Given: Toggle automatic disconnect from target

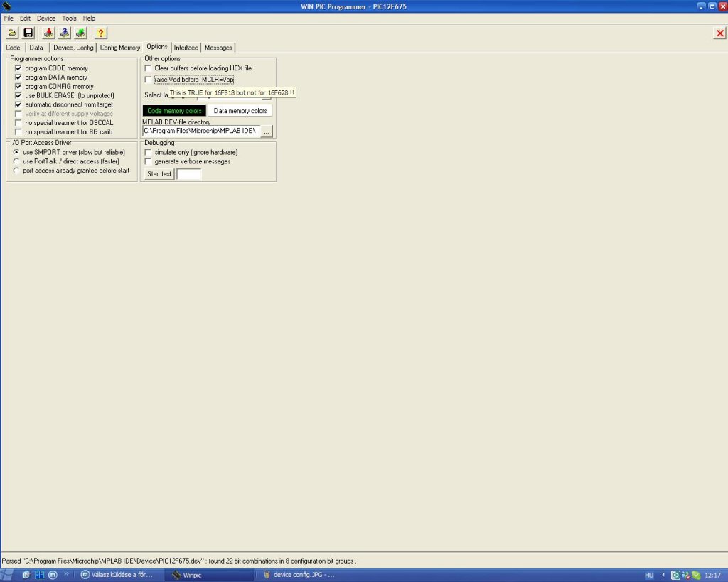Looking at the screenshot, I should 18,104.
